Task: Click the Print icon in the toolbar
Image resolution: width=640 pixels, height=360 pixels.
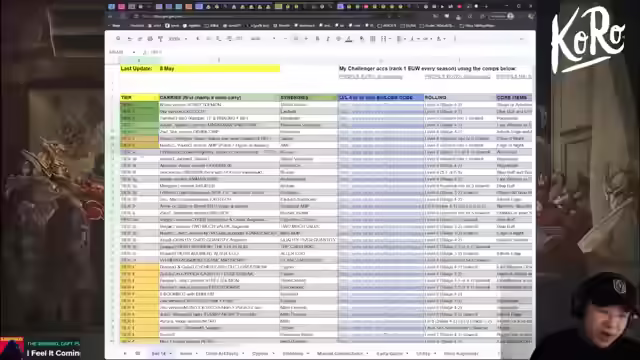Action: click(150, 39)
